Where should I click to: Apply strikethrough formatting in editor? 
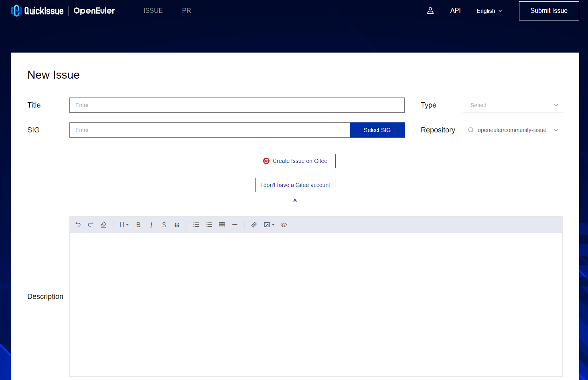click(164, 225)
